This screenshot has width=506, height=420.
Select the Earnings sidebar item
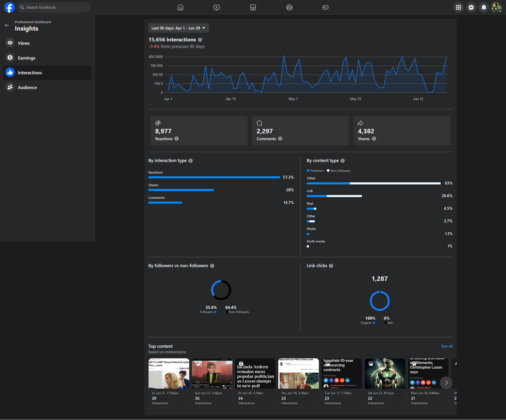[x=26, y=58]
